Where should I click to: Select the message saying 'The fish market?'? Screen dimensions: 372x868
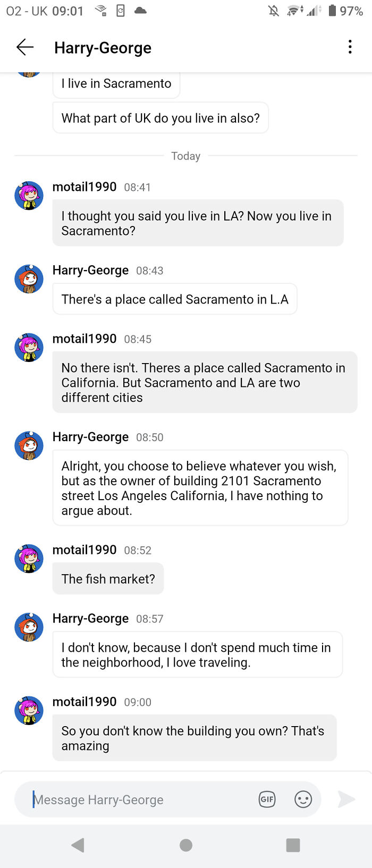(x=108, y=578)
